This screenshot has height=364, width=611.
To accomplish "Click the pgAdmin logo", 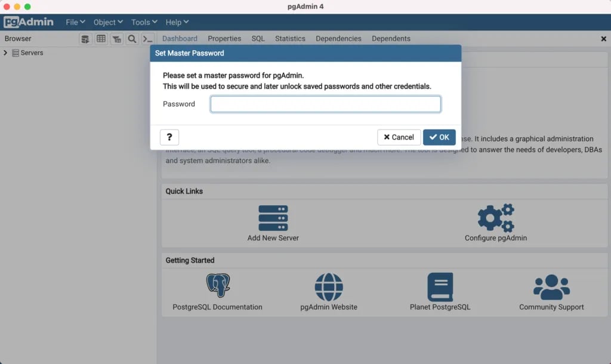I will (29, 22).
